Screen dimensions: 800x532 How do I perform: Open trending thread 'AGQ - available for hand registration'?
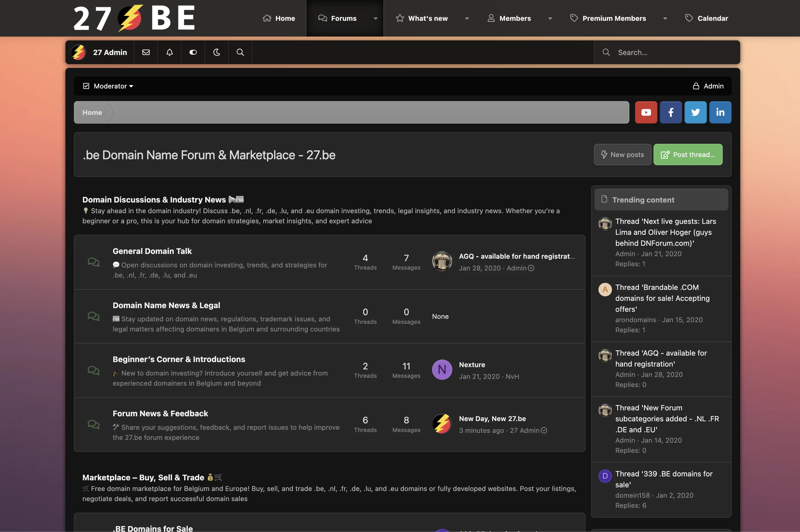661,358
